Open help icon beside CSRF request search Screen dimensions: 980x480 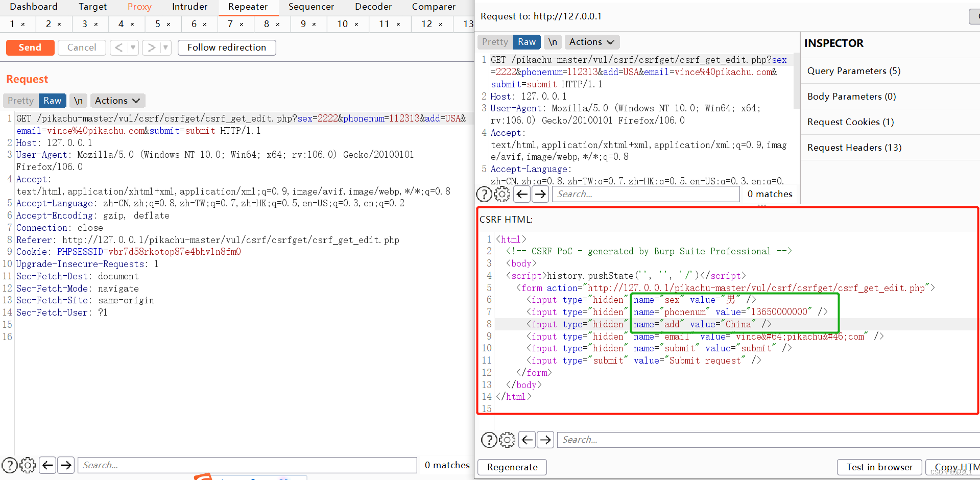[484, 194]
